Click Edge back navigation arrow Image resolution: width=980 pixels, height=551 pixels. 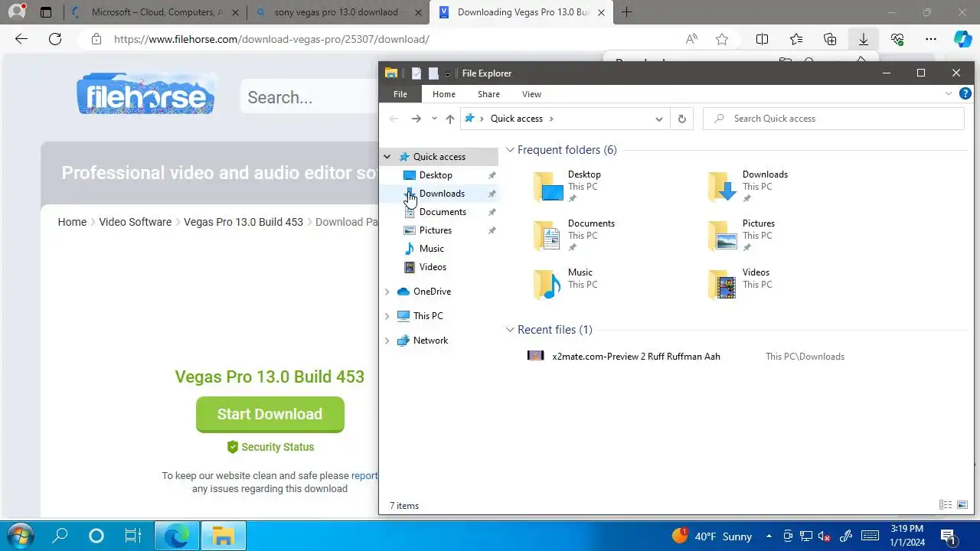pyautogui.click(x=21, y=39)
